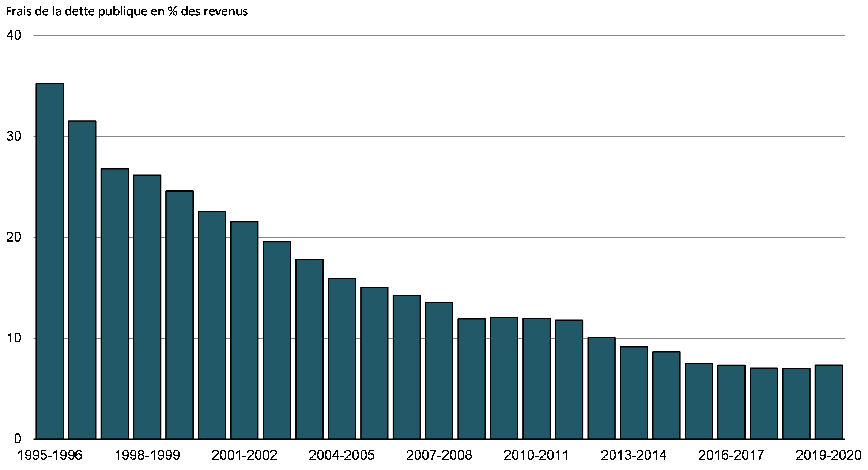Click the y-axis label 10

[14, 338]
